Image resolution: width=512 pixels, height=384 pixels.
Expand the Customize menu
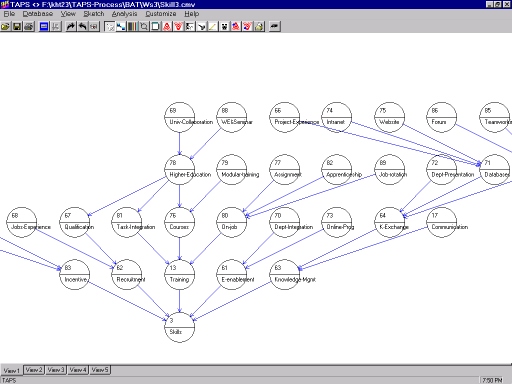tap(161, 14)
